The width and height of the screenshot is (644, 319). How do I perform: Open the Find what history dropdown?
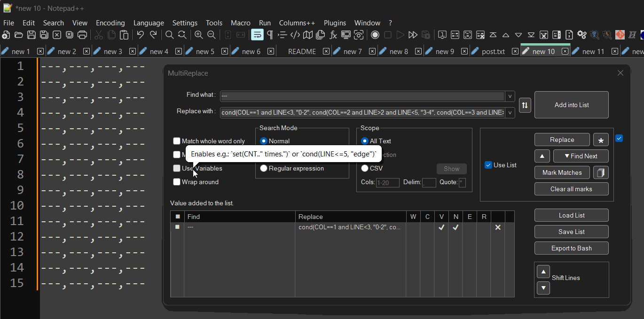pos(510,96)
